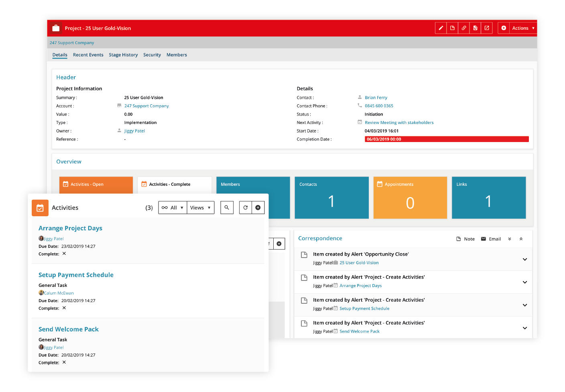Click the refresh icon in Activities panel

[x=246, y=207]
